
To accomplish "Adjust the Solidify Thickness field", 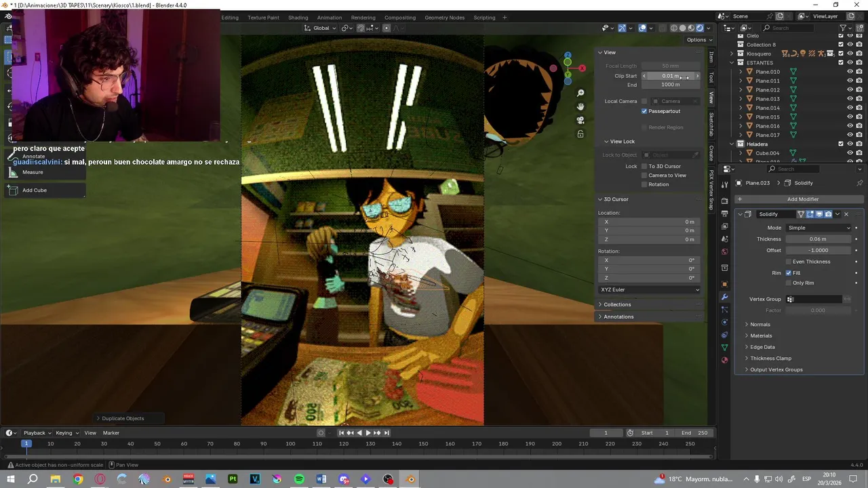I will tap(818, 239).
